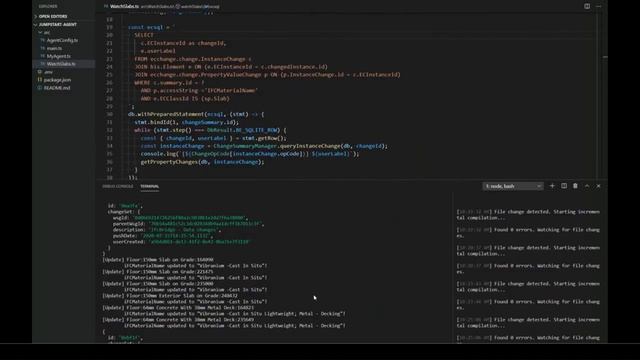The width and height of the screenshot is (640, 360).
Task: Select WatchSlabs.ts in the explorer
Action: click(x=61, y=64)
